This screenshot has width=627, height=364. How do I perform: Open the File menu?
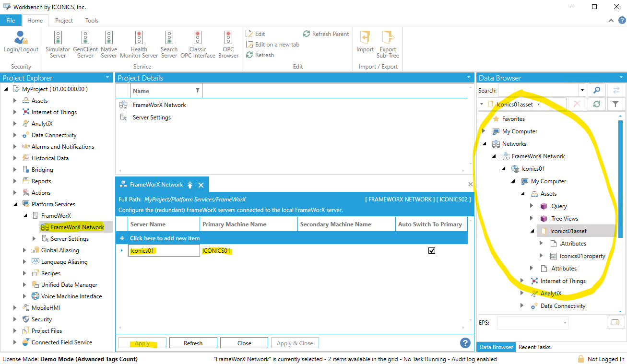coord(11,21)
